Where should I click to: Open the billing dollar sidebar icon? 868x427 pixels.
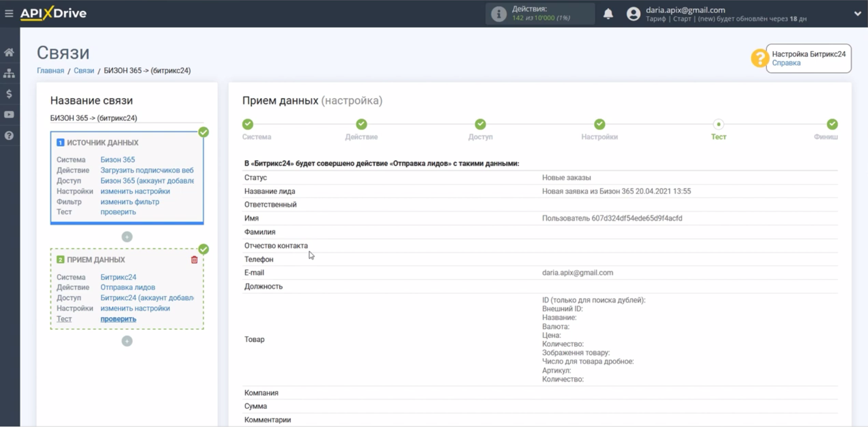pos(9,94)
